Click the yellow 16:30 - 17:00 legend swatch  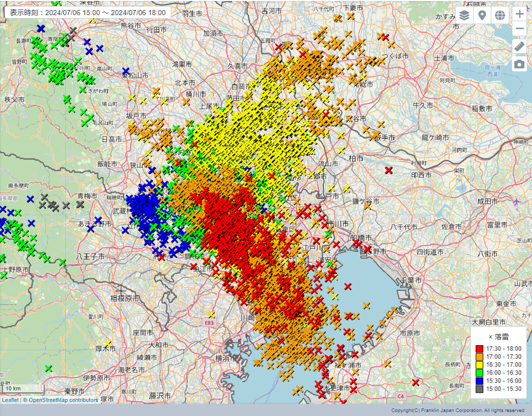pyautogui.click(x=479, y=365)
